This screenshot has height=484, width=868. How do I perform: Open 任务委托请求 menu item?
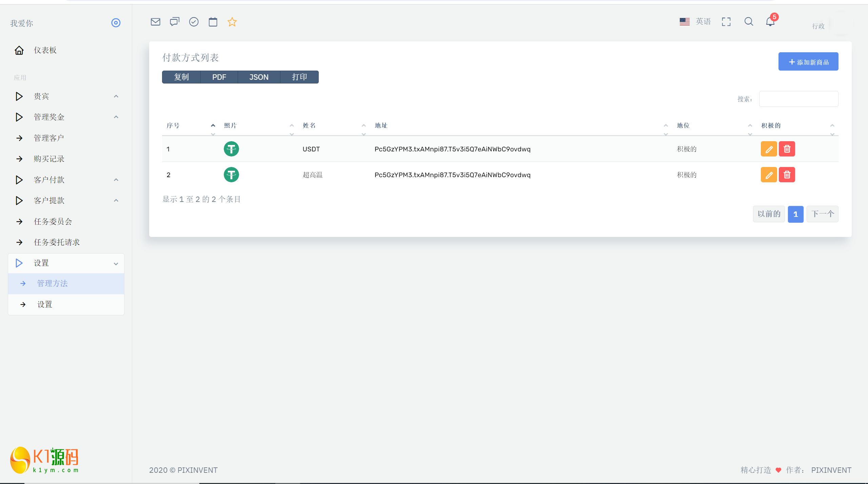pyautogui.click(x=66, y=242)
